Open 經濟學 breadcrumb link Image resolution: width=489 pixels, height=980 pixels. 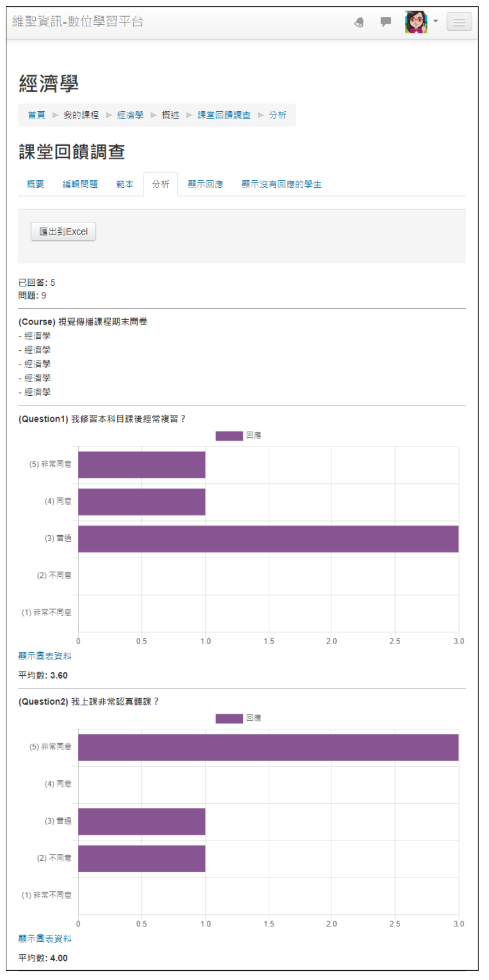130,115
